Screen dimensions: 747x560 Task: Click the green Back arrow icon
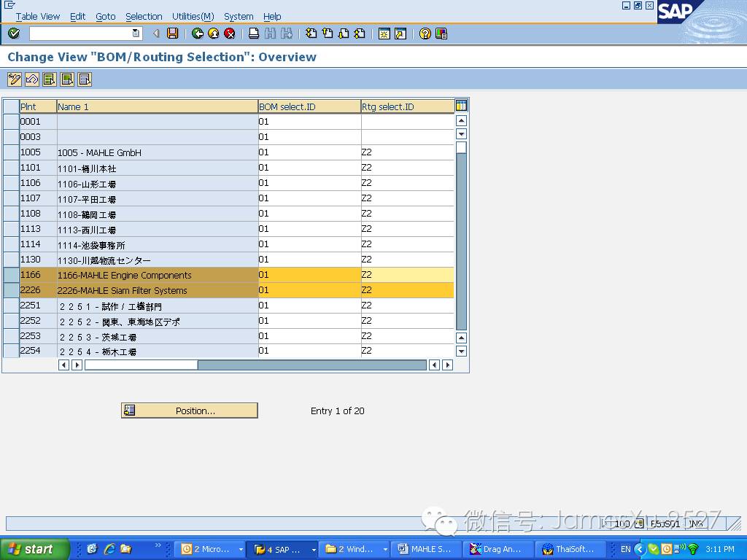click(x=197, y=34)
